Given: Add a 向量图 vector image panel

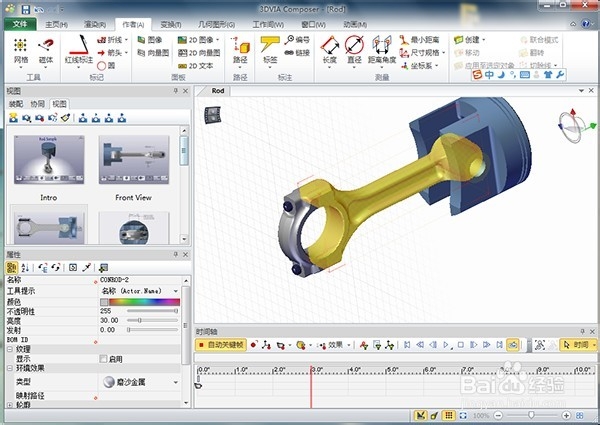Looking at the screenshot, I should (153, 53).
